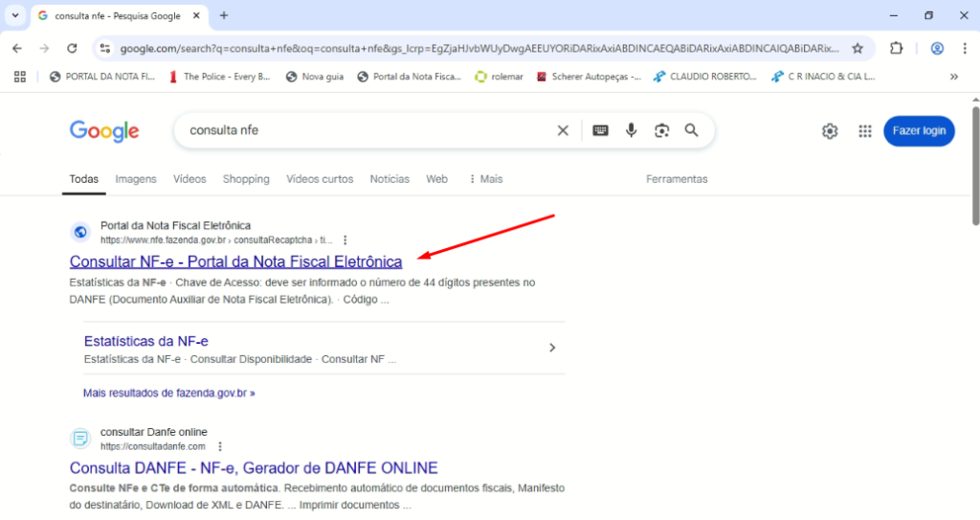Open Mais resultados de fazenda.gov.br
Screen dimensions: 980x520
[x=168, y=393]
